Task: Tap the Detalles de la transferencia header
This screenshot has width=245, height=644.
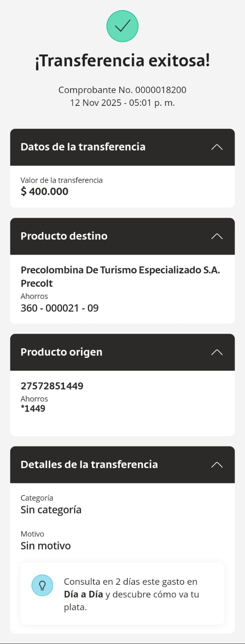Action: (89, 464)
